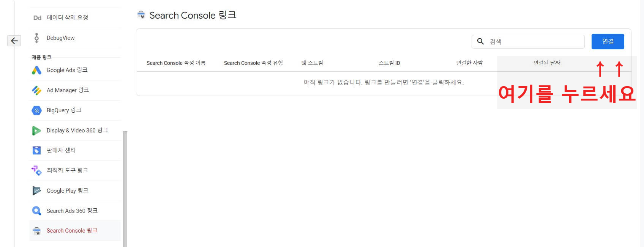
Task: Open DebugView menu item
Action: (75, 38)
